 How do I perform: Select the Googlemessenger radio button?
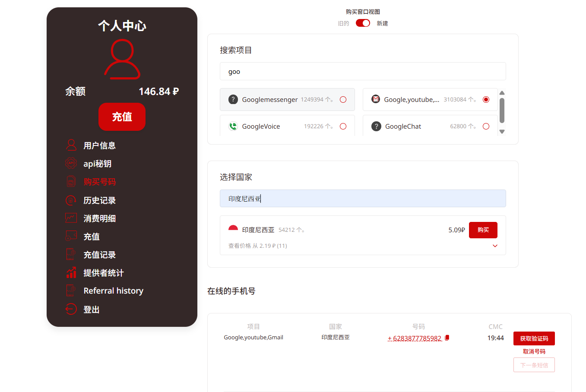pyautogui.click(x=343, y=100)
